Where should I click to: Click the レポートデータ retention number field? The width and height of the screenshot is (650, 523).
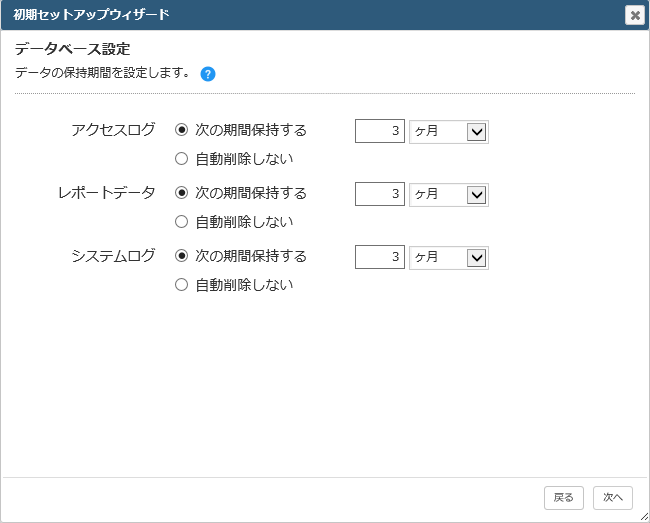coord(380,194)
